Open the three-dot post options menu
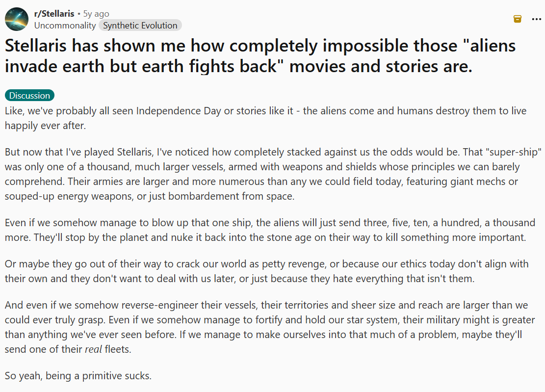 536,19
